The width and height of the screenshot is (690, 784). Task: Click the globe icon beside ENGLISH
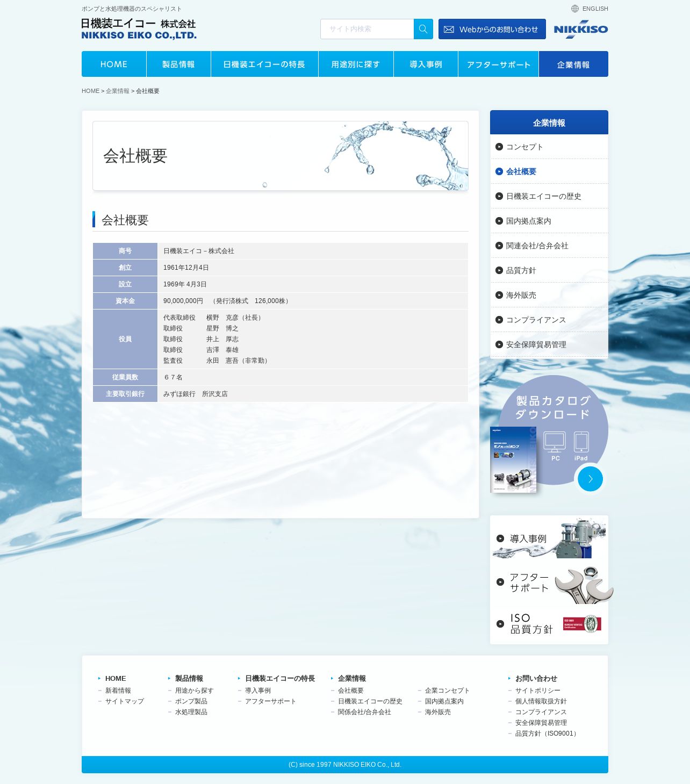(x=575, y=9)
